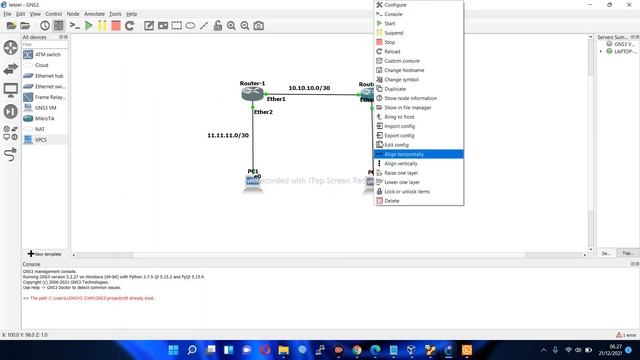Screen dimensions: 640x360
Task: Suspend all nodes yellow pause icon
Action: [102, 26]
